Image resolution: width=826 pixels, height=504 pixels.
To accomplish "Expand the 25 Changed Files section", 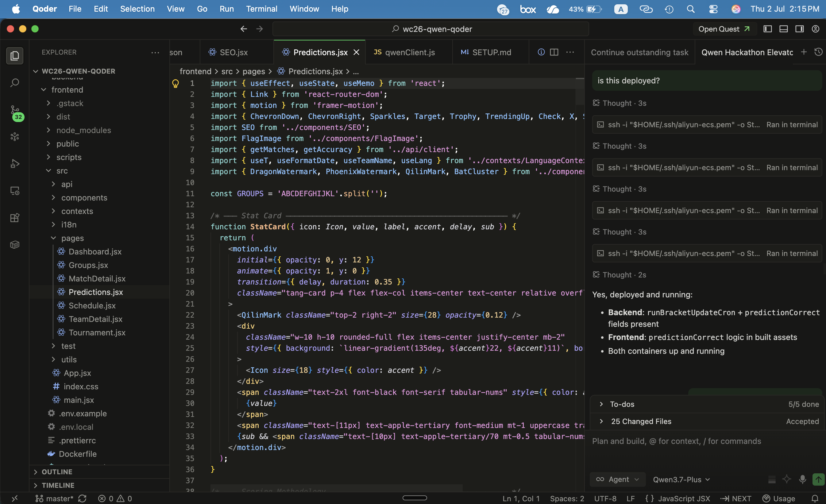I will click(707, 421).
